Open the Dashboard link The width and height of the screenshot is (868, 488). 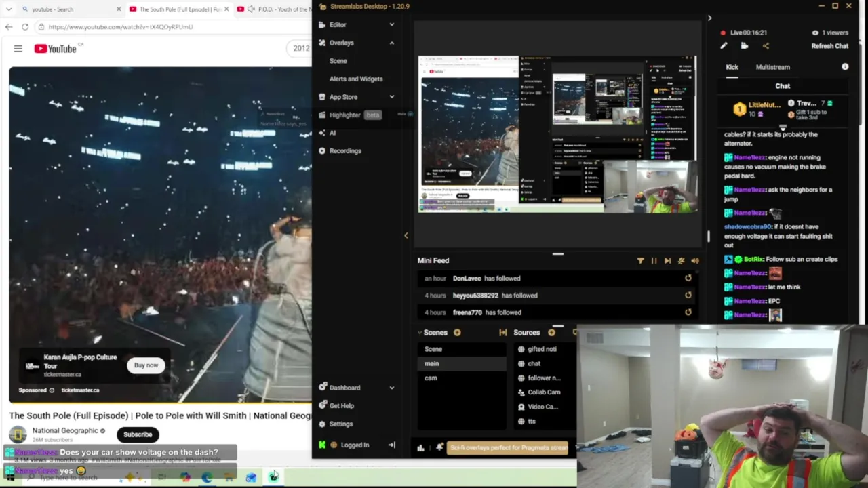(344, 388)
